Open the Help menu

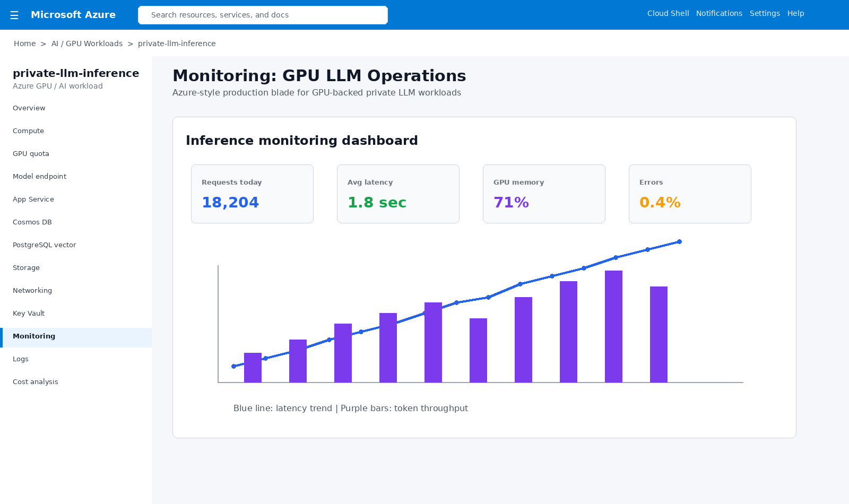tap(795, 13)
